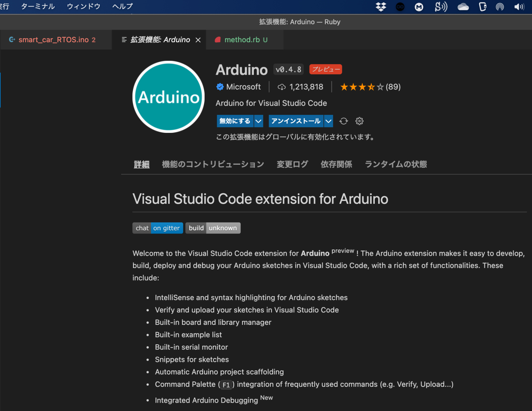Click the build unknown badge
Screen dimensions: 532x411
213,228
